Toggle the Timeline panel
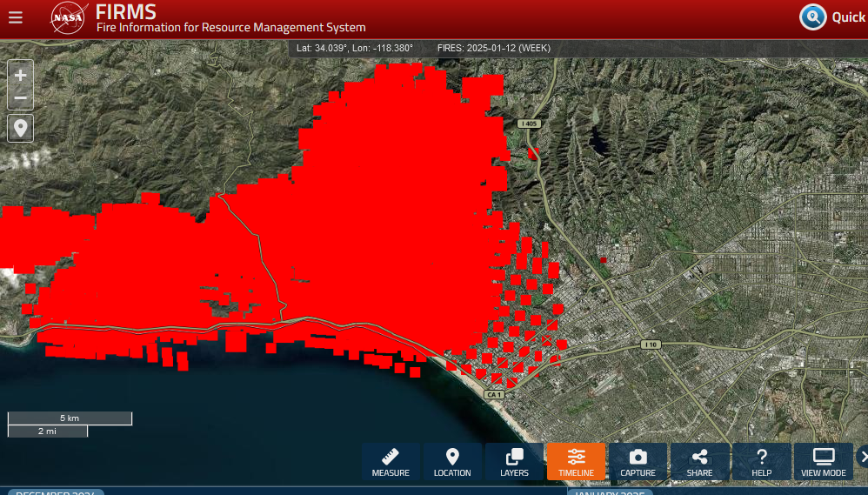868x495 pixels. click(x=577, y=462)
